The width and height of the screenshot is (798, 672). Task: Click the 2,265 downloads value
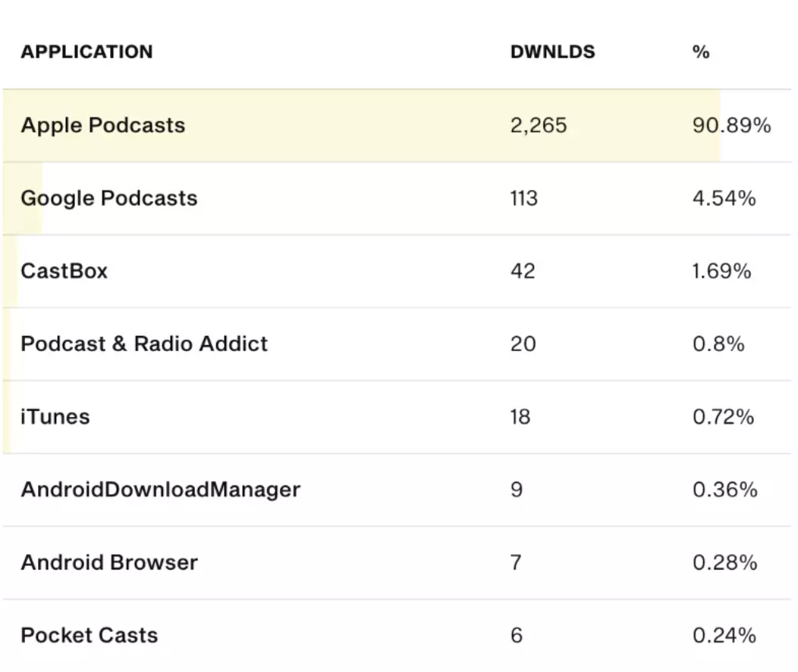coord(539,126)
